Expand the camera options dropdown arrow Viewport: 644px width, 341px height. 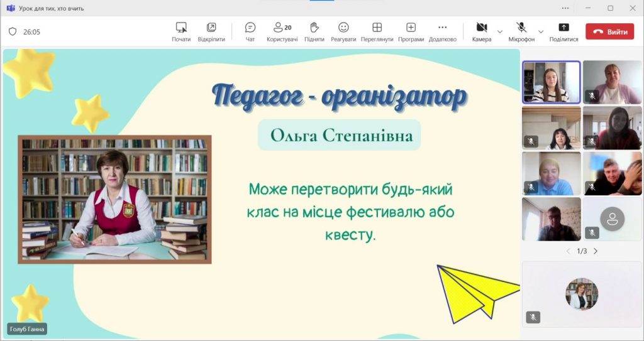[500, 31]
